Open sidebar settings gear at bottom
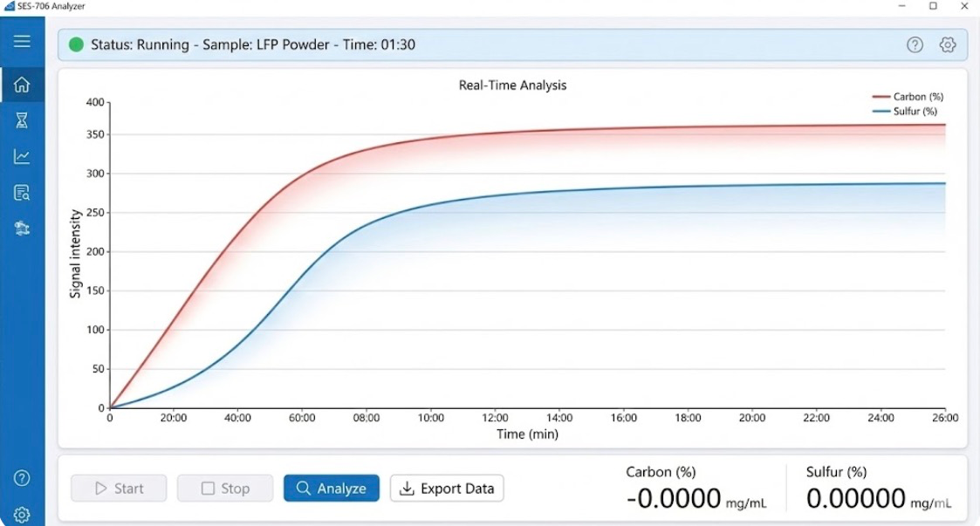 [x=22, y=514]
